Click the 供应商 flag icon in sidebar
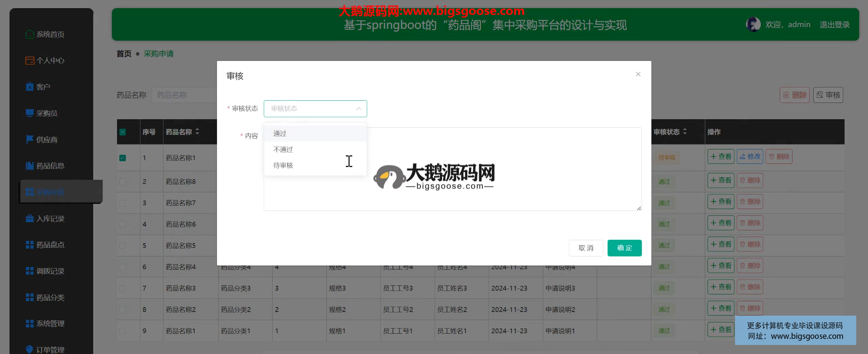The image size is (868, 354). (30, 140)
